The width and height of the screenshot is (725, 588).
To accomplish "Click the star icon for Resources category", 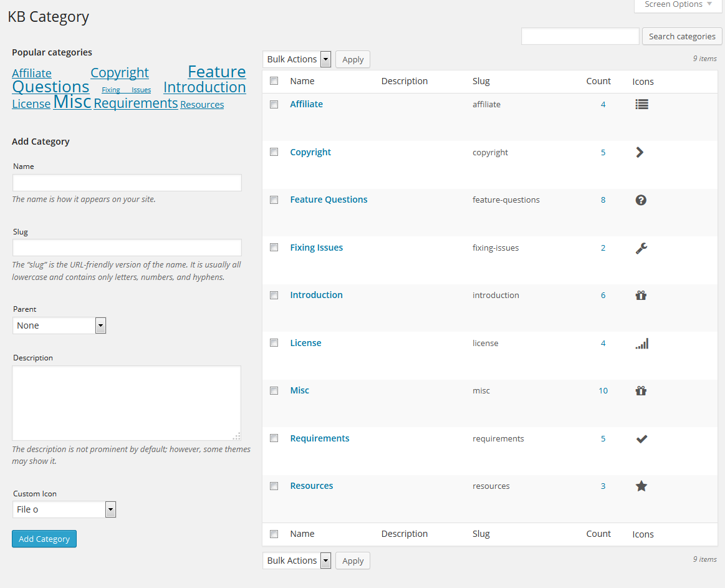I will 641,486.
